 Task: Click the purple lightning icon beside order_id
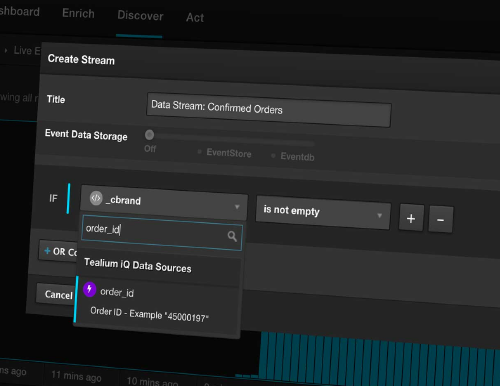pyautogui.click(x=89, y=289)
